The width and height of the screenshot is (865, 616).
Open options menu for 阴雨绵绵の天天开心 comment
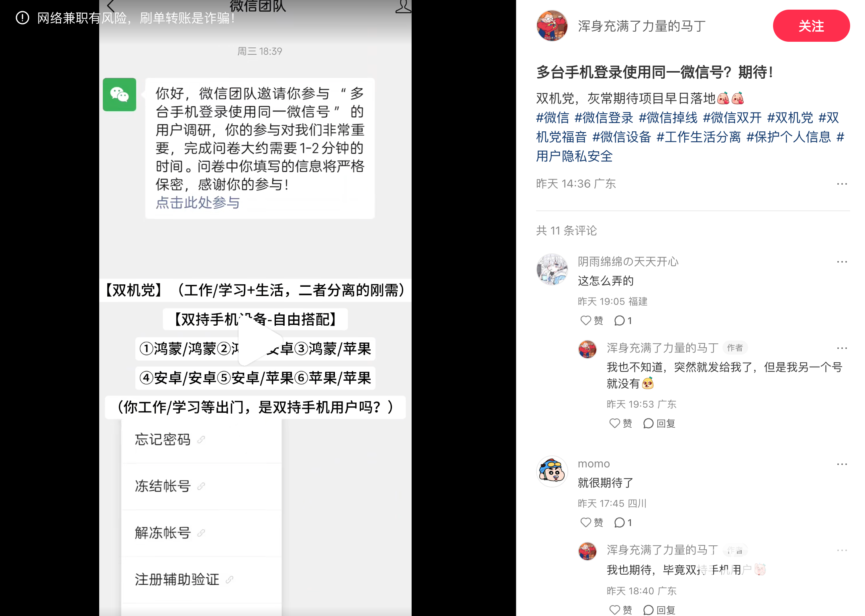[842, 262]
